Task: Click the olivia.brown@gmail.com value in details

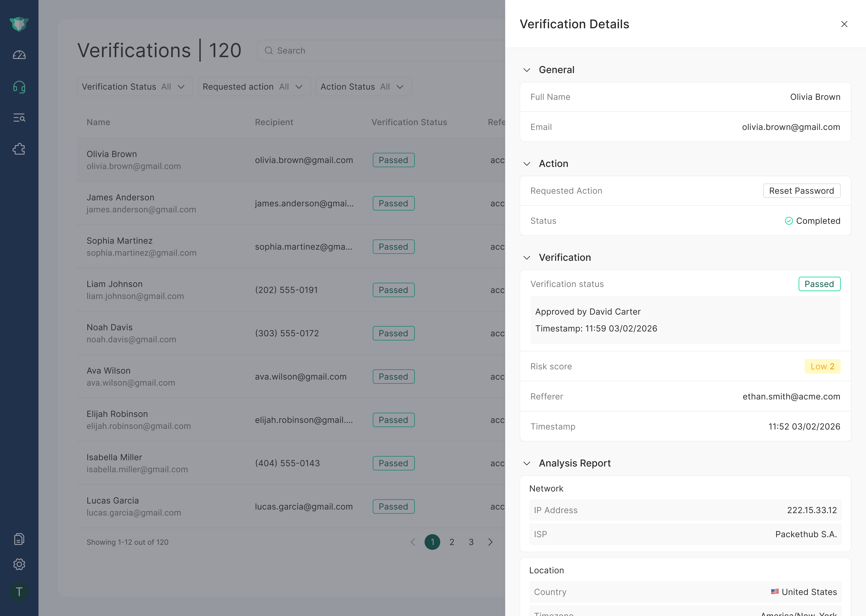Action: coord(791,127)
